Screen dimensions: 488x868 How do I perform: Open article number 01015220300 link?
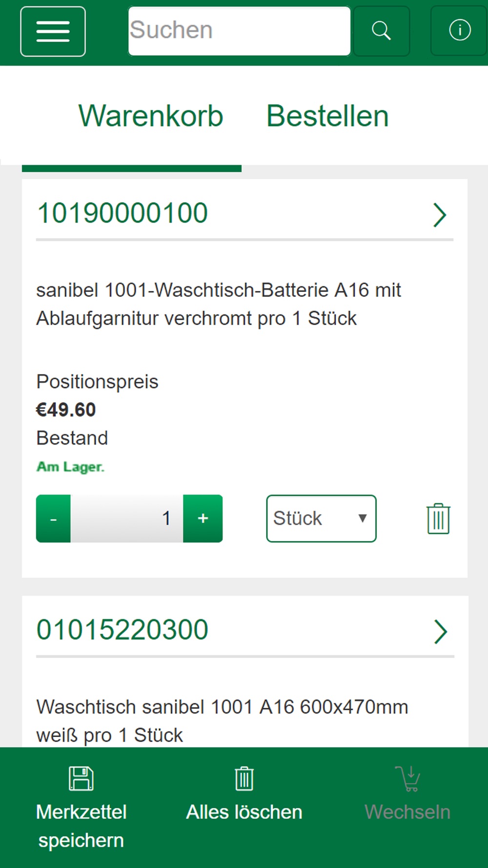click(x=122, y=630)
